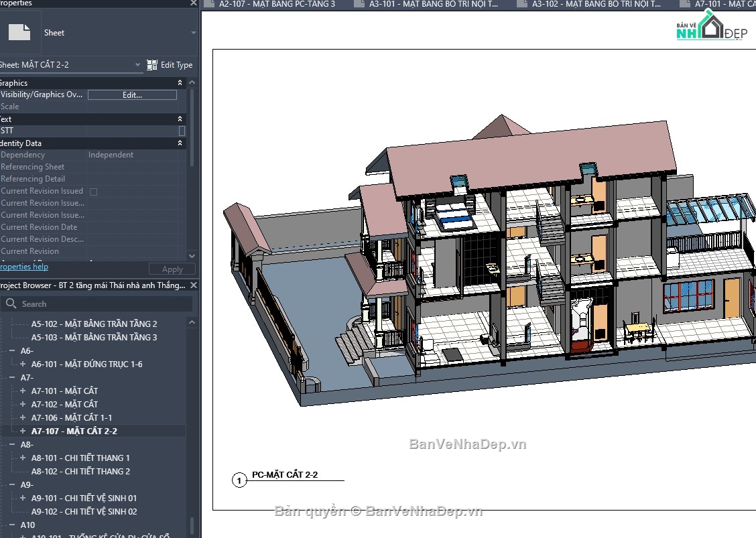Open the Sheet type selector dropdown
Screen dimensions: 756x538
193,33
